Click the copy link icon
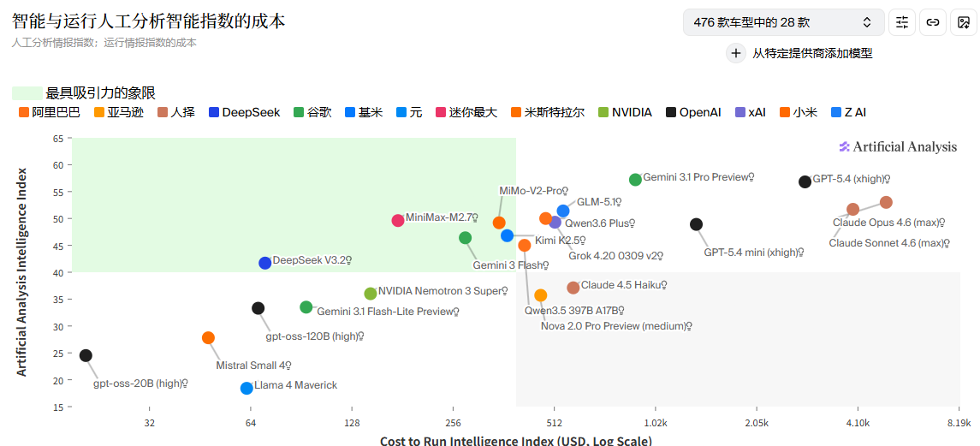The width and height of the screenshot is (980, 446). 933,22
